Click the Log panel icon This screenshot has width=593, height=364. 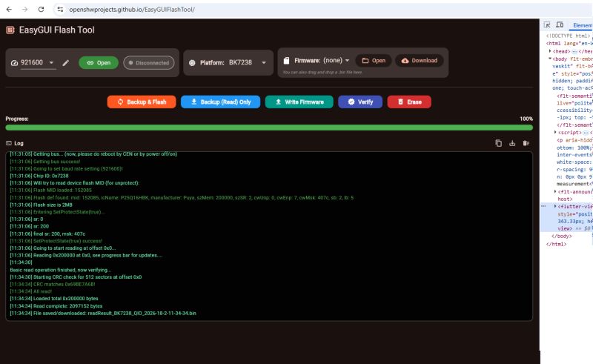point(9,143)
